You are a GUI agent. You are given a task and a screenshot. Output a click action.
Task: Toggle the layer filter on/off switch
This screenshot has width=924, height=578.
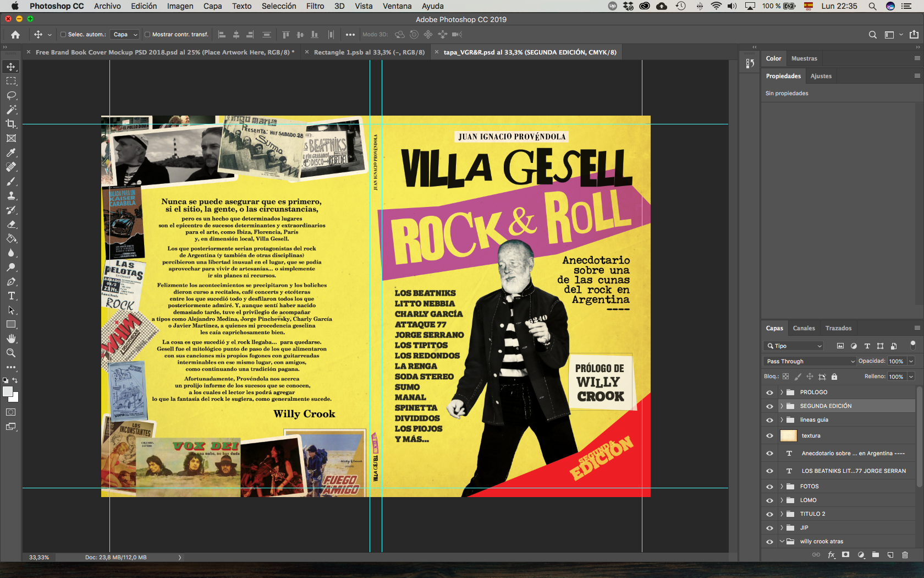[x=913, y=345]
